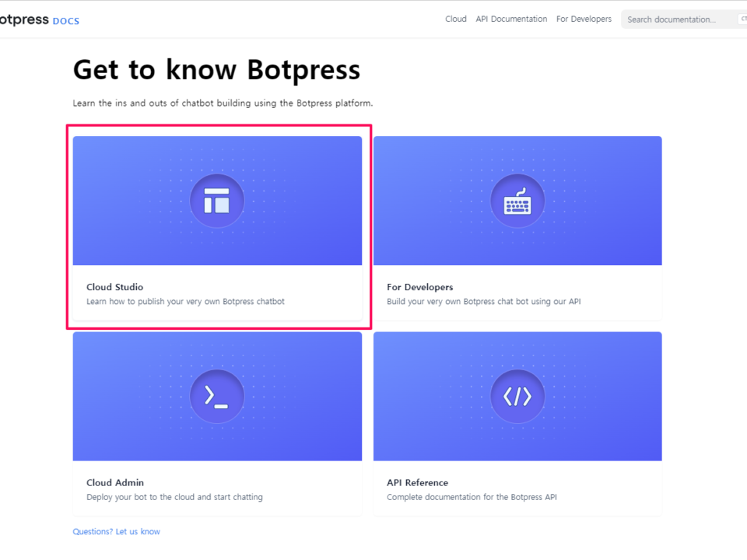Image resolution: width=747 pixels, height=560 pixels.
Task: Click the terminal prompt icon on Cloud Admin card
Action: pos(217,396)
